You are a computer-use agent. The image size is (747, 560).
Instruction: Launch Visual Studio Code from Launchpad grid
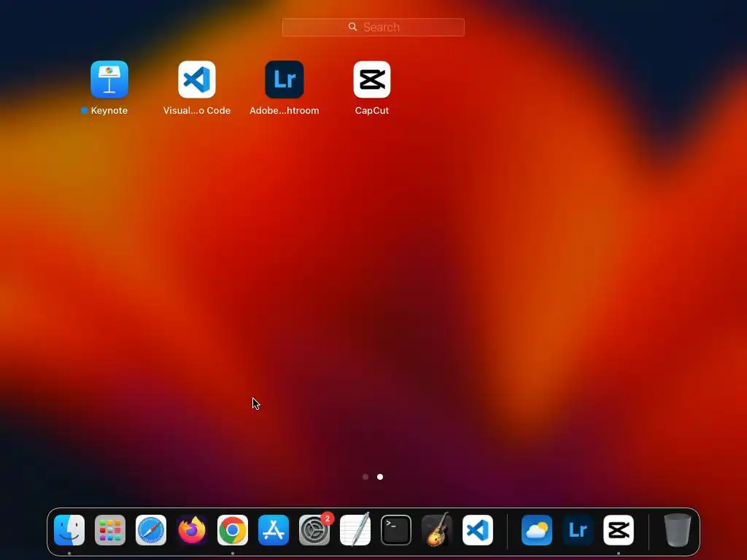click(x=197, y=79)
